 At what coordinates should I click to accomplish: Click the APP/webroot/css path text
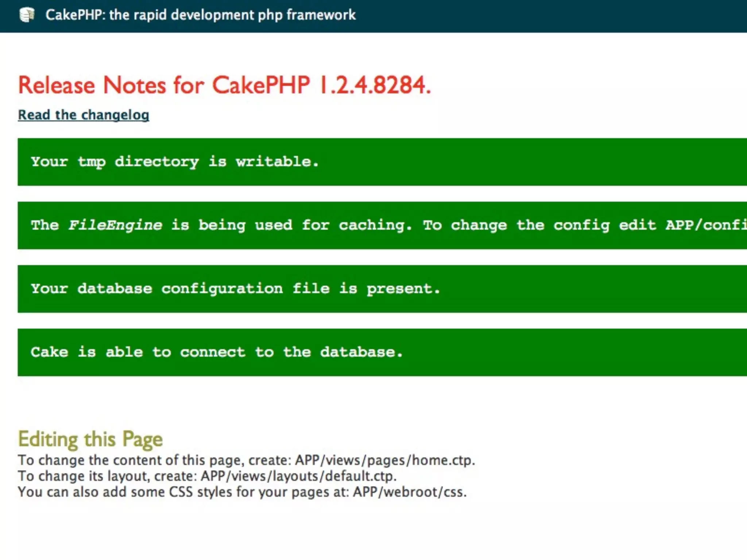(x=409, y=492)
